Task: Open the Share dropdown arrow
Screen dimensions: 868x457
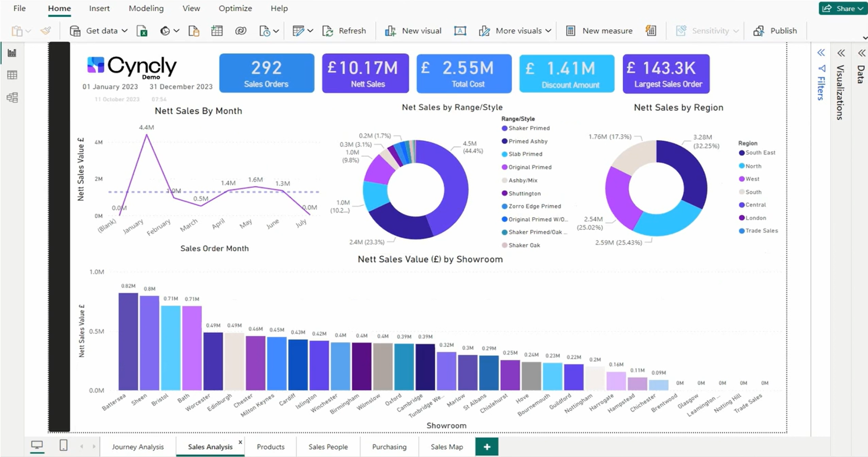Action: pos(860,8)
